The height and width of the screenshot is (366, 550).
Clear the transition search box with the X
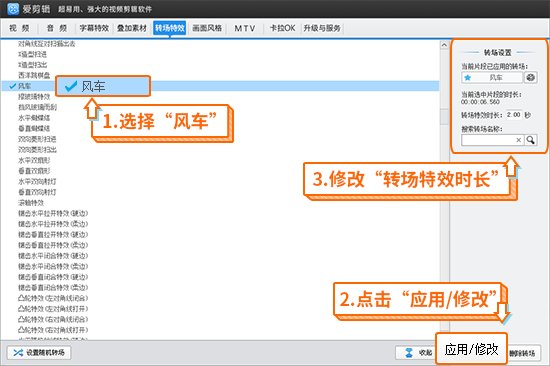click(518, 140)
